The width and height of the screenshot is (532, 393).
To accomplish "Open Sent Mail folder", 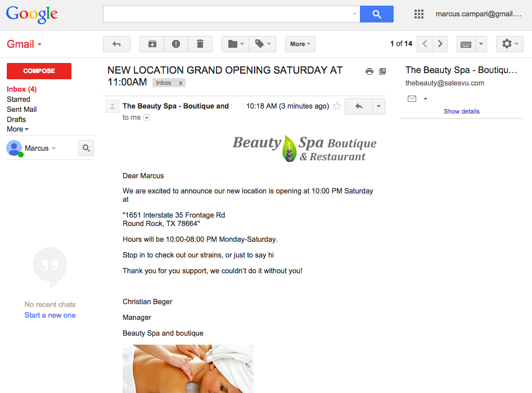I will 22,109.
